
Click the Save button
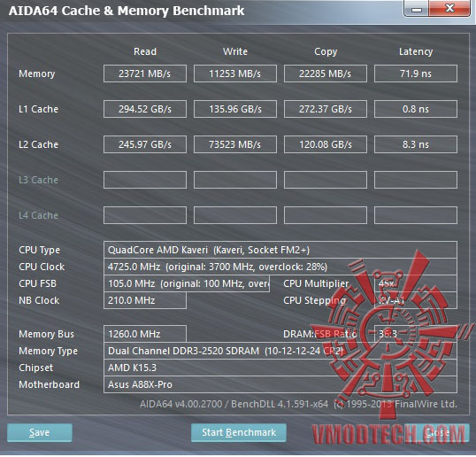(40, 432)
